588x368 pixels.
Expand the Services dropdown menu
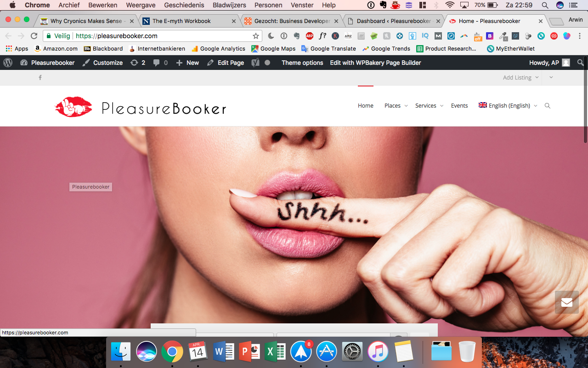click(429, 106)
